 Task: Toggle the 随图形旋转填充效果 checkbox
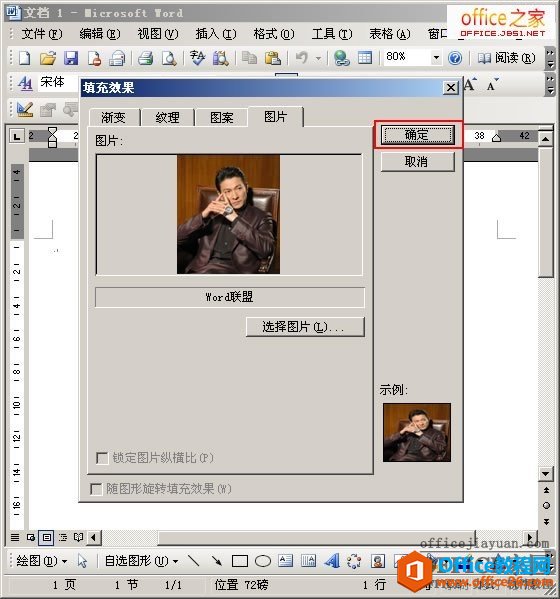(x=96, y=489)
